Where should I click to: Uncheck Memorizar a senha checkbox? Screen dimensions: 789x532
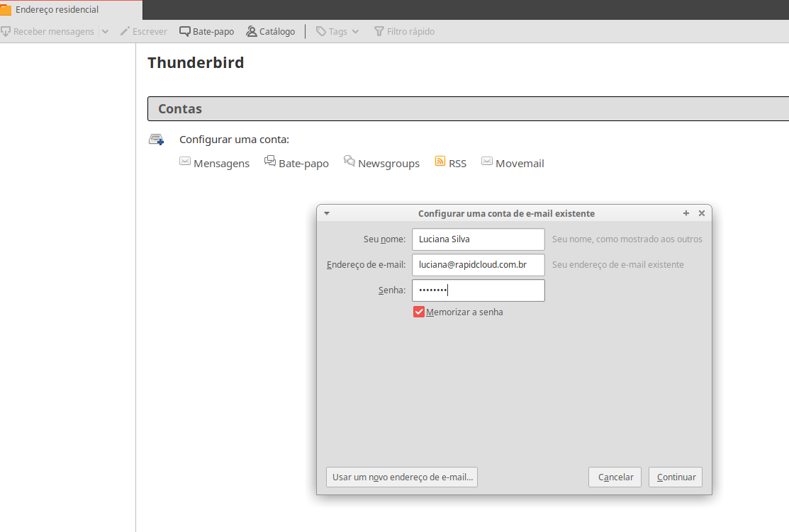[419, 312]
